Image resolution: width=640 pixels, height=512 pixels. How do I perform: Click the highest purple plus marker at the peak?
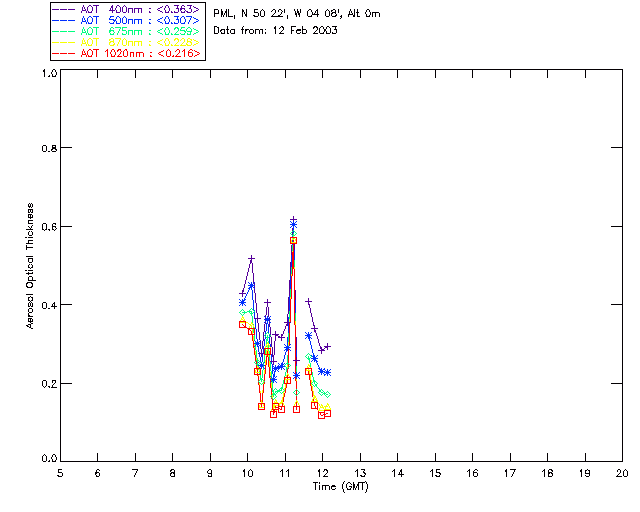(293, 220)
